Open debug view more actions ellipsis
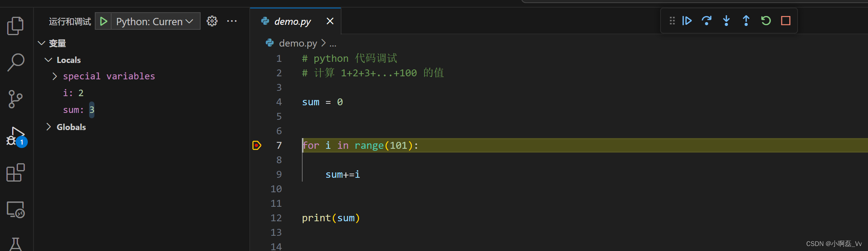 point(232,21)
